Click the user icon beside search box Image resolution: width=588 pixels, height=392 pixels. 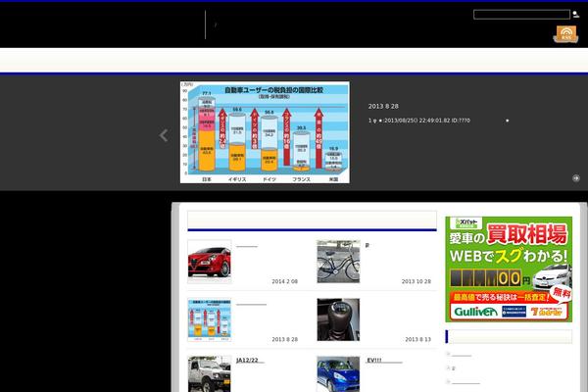click(x=575, y=15)
